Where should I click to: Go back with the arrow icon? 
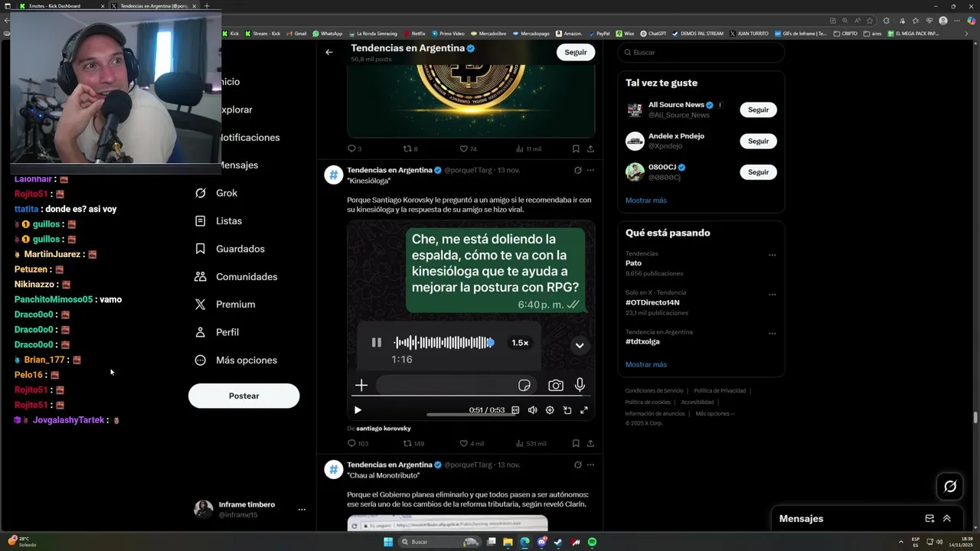coord(329,52)
